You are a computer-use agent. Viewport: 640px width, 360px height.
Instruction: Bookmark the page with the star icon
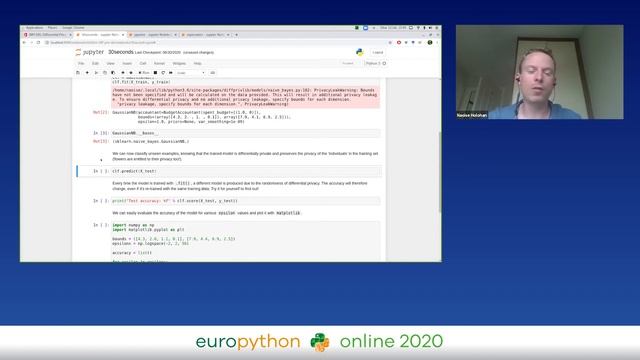(390, 42)
